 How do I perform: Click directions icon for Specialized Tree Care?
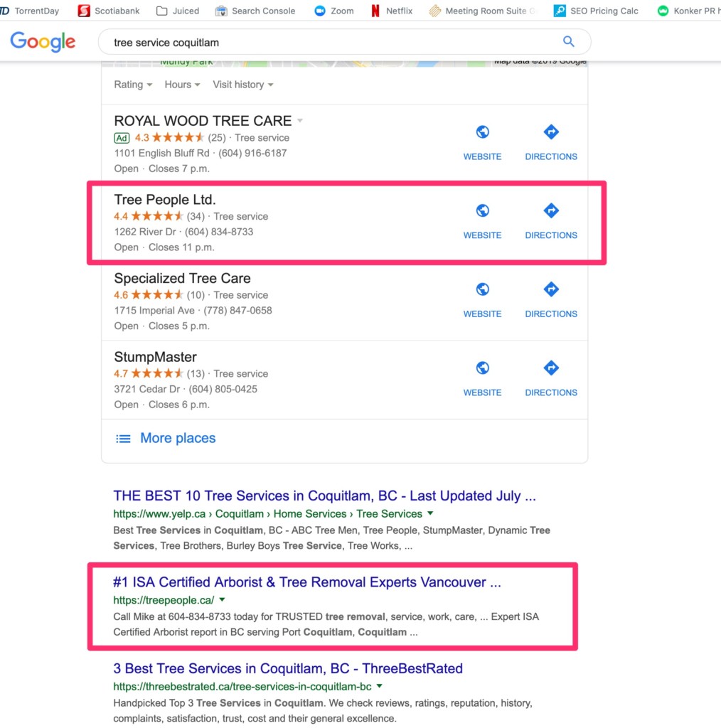tap(551, 289)
